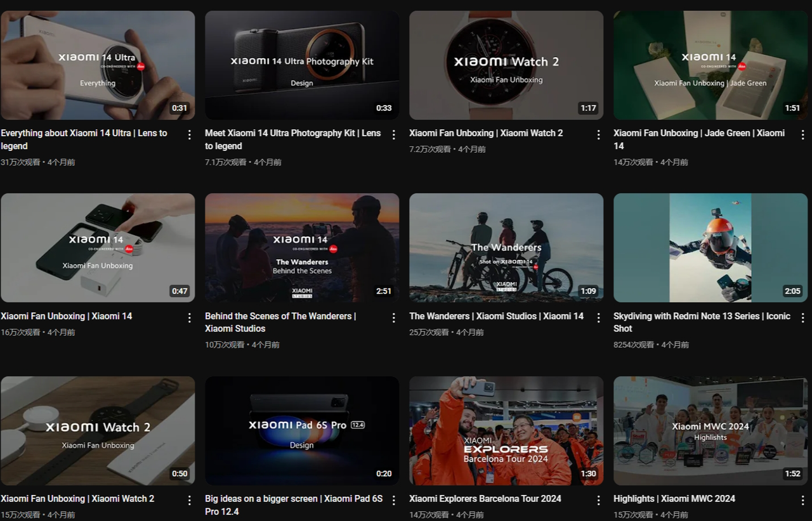Click 'The Wanderers | Xiaomi Studios | Xiaomi 14' title

click(496, 316)
